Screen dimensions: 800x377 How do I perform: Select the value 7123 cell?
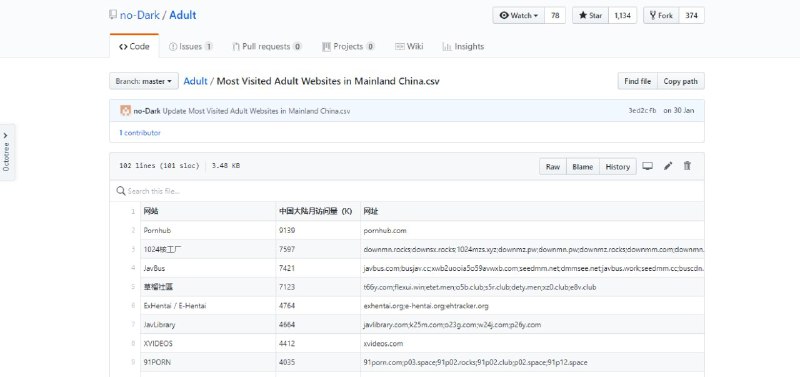click(318, 287)
